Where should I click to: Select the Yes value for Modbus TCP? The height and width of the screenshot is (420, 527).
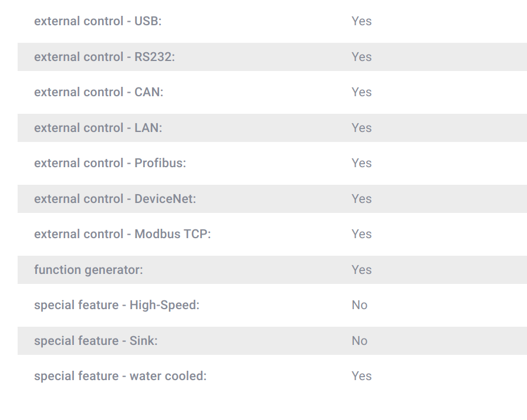tap(362, 234)
